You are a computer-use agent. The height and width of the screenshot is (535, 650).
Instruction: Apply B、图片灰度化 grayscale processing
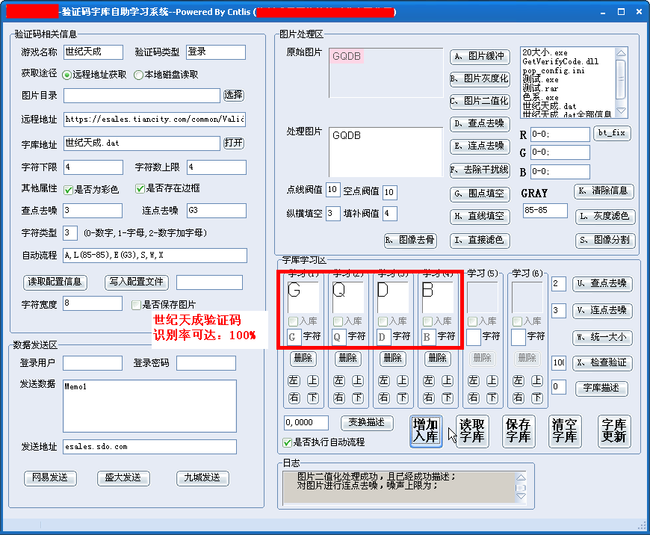(x=480, y=79)
